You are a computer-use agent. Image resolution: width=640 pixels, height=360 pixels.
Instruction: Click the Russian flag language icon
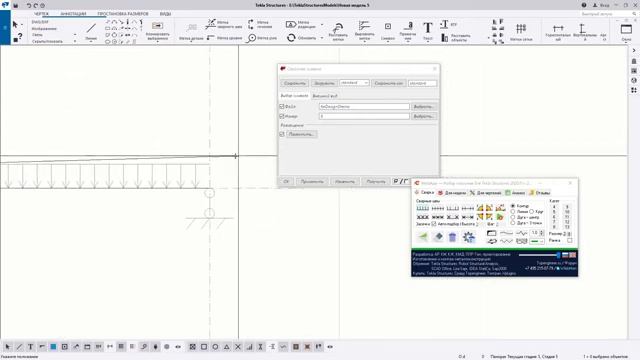click(565, 255)
